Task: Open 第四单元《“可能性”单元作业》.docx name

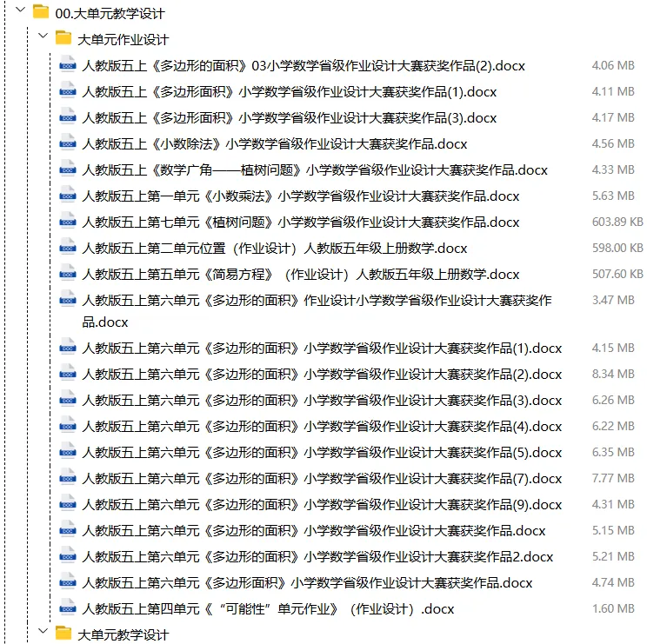Action: pos(268,609)
